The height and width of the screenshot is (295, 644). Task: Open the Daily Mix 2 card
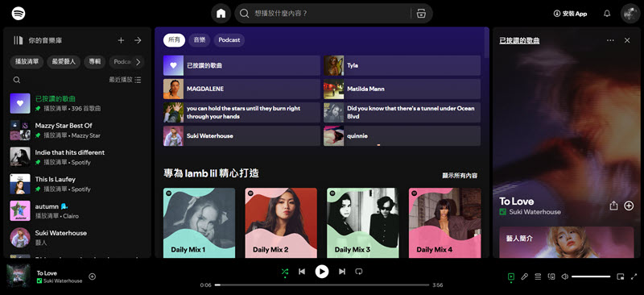tap(281, 223)
